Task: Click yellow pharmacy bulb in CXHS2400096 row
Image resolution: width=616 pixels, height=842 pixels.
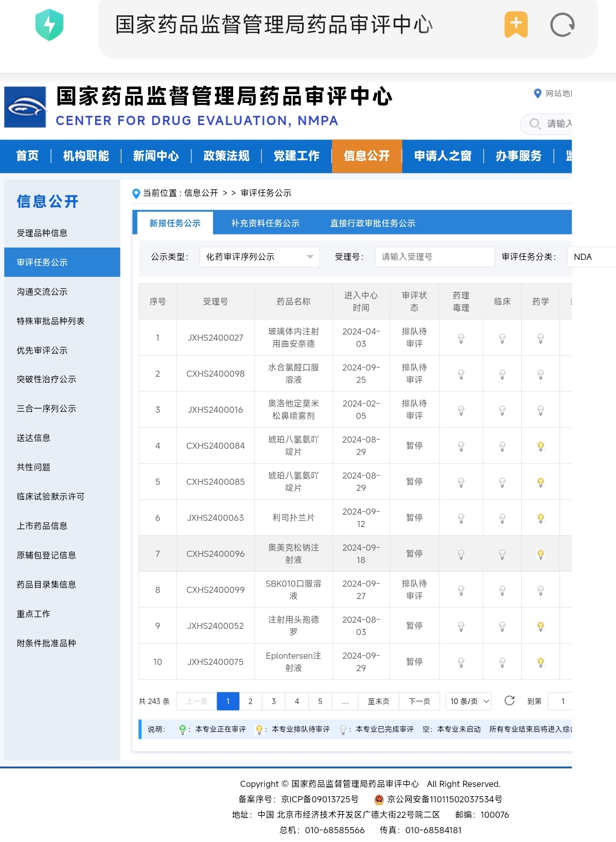Action: 540,554
